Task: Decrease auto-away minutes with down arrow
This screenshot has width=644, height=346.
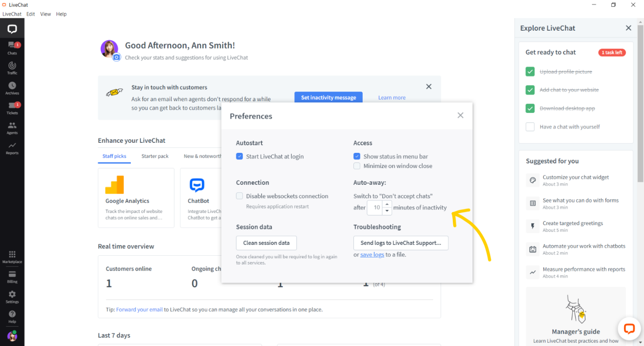Action: pyautogui.click(x=386, y=211)
